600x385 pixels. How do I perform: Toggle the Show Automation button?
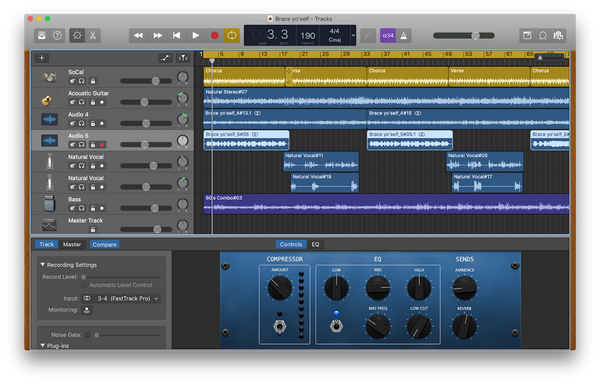coord(165,58)
